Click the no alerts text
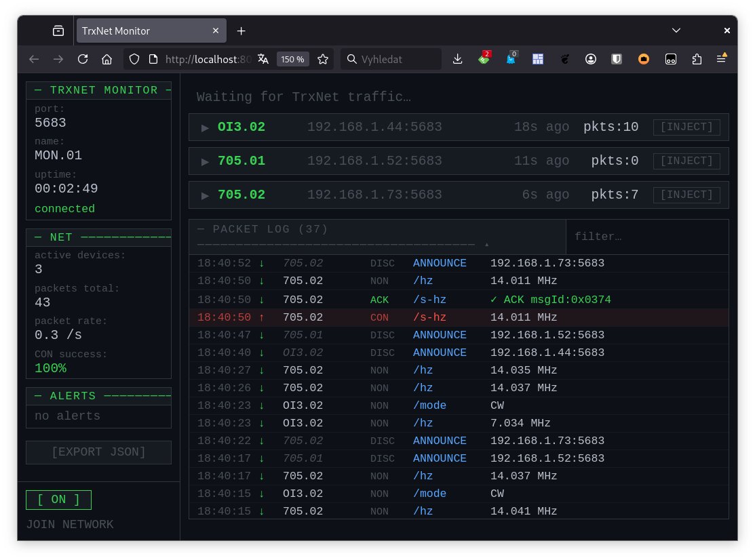Screen dimensions: 755x560 coord(67,416)
